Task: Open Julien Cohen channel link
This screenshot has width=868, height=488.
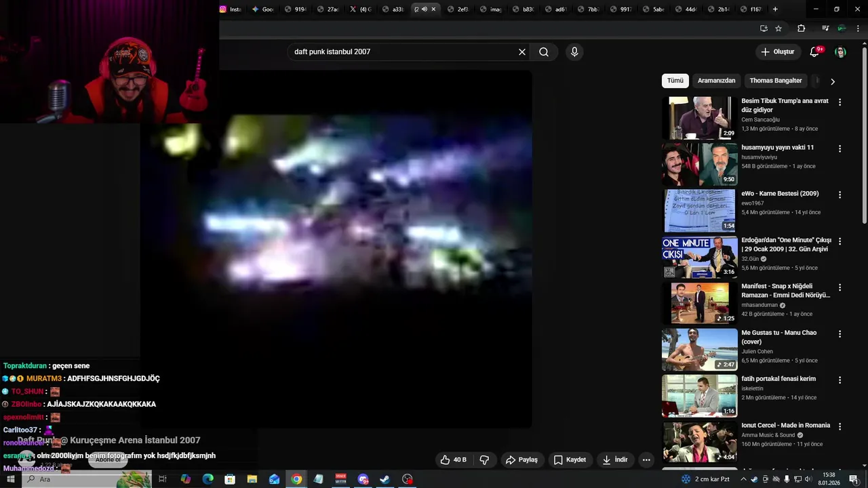Action: [x=757, y=352]
